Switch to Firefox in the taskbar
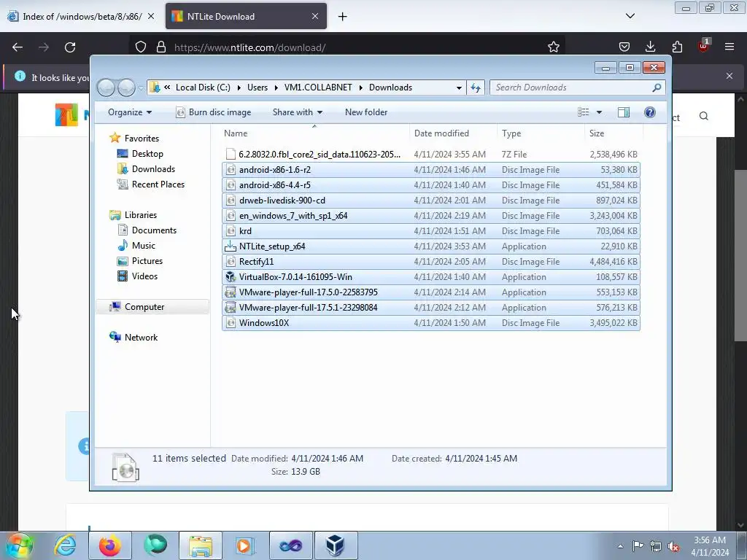The height and width of the screenshot is (560, 747). (x=109, y=545)
